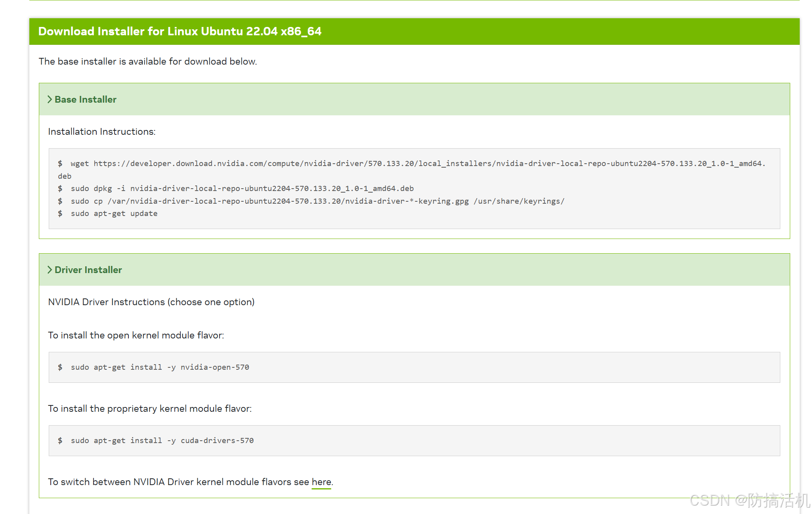Screen dimensions: 812x514
Task: Click the CSDN watermark in the corner
Action: tap(749, 501)
